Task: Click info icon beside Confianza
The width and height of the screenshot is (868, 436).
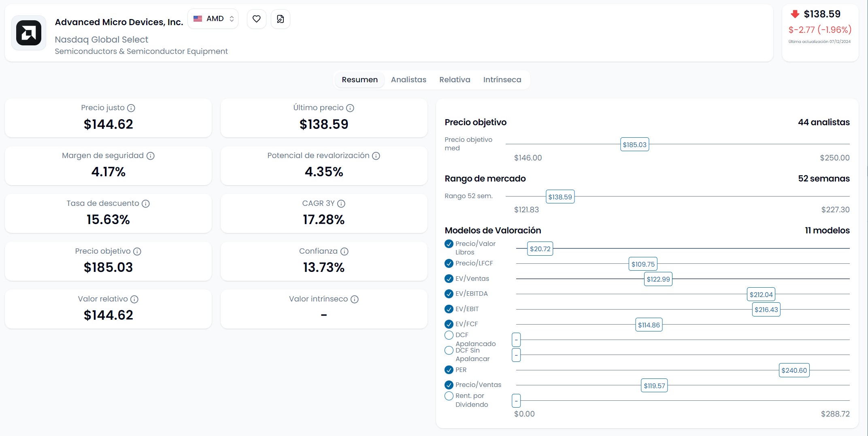Action: pyautogui.click(x=345, y=252)
